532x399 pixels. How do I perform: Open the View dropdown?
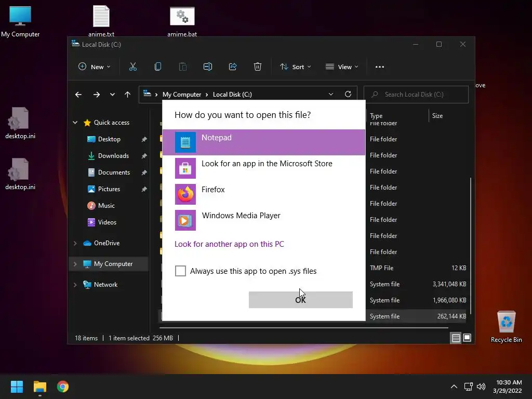tap(342, 67)
